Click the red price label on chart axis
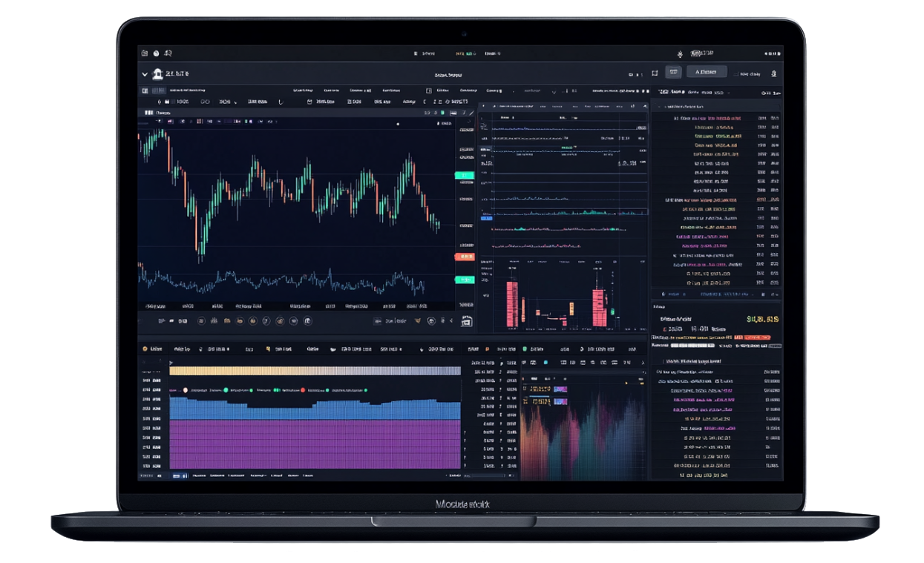The width and height of the screenshot is (924, 563). (464, 257)
